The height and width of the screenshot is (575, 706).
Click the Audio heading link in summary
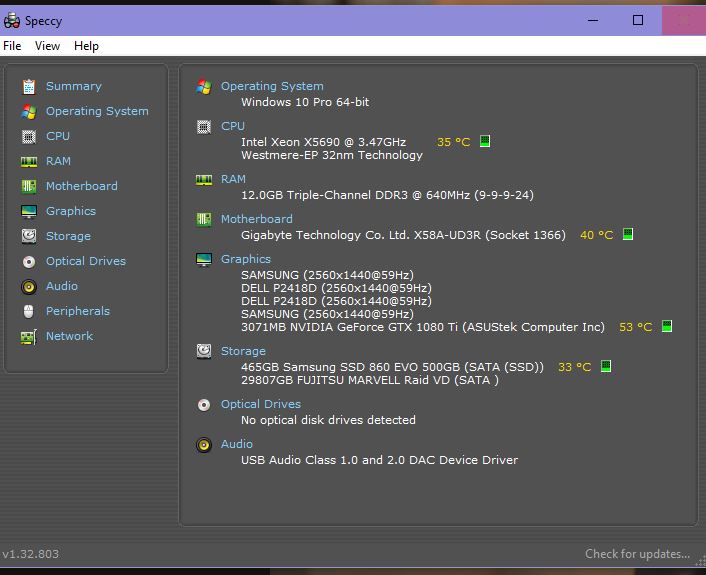(x=237, y=444)
